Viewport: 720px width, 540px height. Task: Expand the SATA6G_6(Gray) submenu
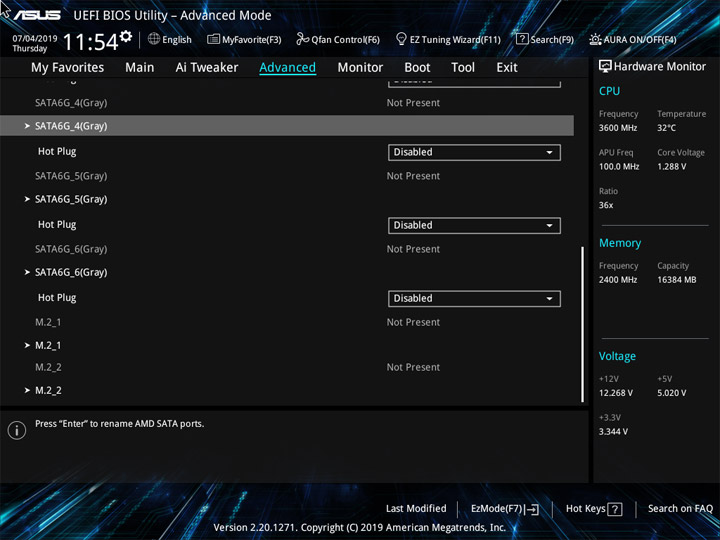click(71, 272)
